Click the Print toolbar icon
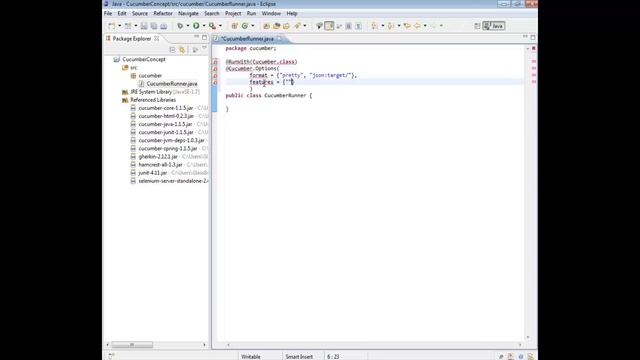640x360 pixels. [164, 26]
